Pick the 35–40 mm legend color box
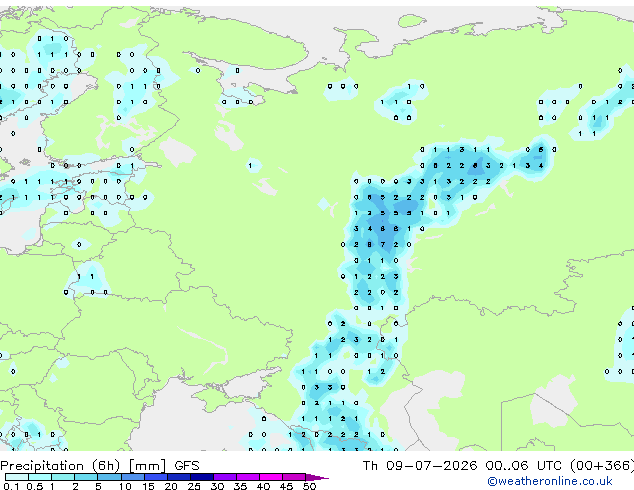This screenshot has height=490, width=634. click(247, 477)
